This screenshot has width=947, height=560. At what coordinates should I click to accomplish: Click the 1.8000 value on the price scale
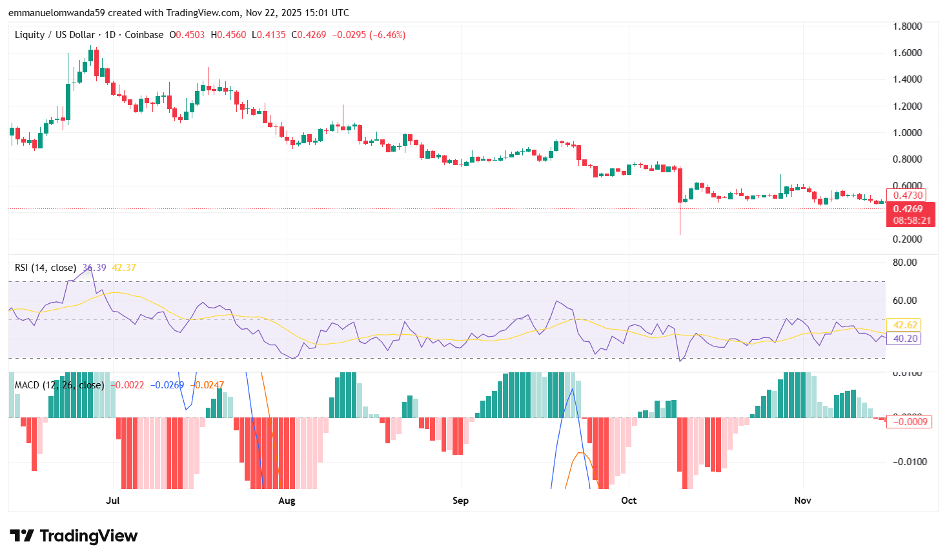pyautogui.click(x=907, y=26)
